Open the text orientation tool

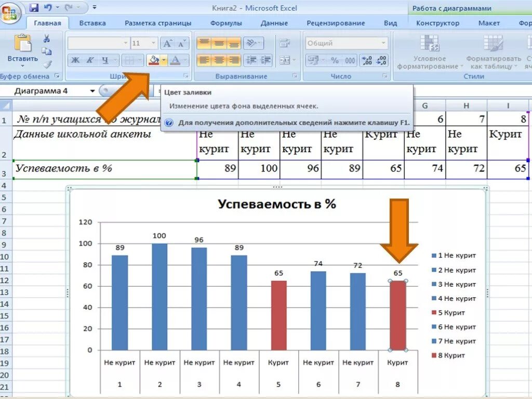tap(253, 43)
